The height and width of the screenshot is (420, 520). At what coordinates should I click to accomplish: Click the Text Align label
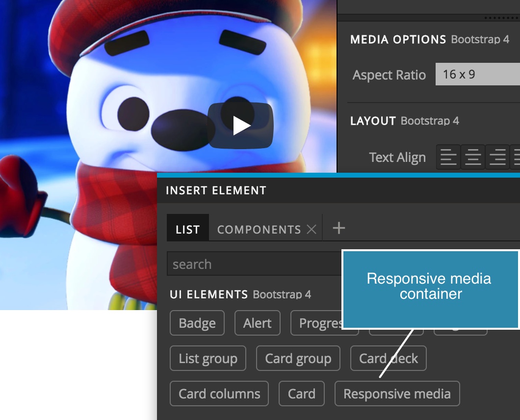pos(397,157)
